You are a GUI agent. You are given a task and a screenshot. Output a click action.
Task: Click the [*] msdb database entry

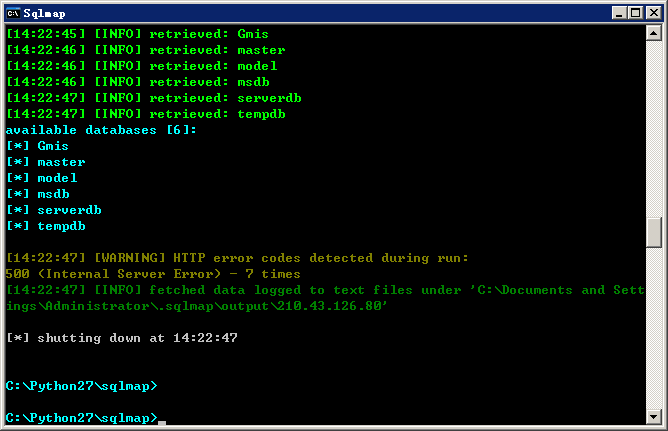38,194
